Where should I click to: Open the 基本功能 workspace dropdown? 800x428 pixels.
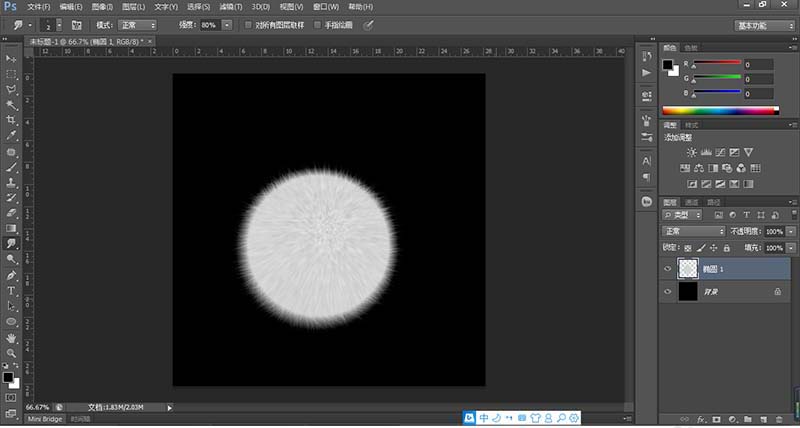pos(765,23)
